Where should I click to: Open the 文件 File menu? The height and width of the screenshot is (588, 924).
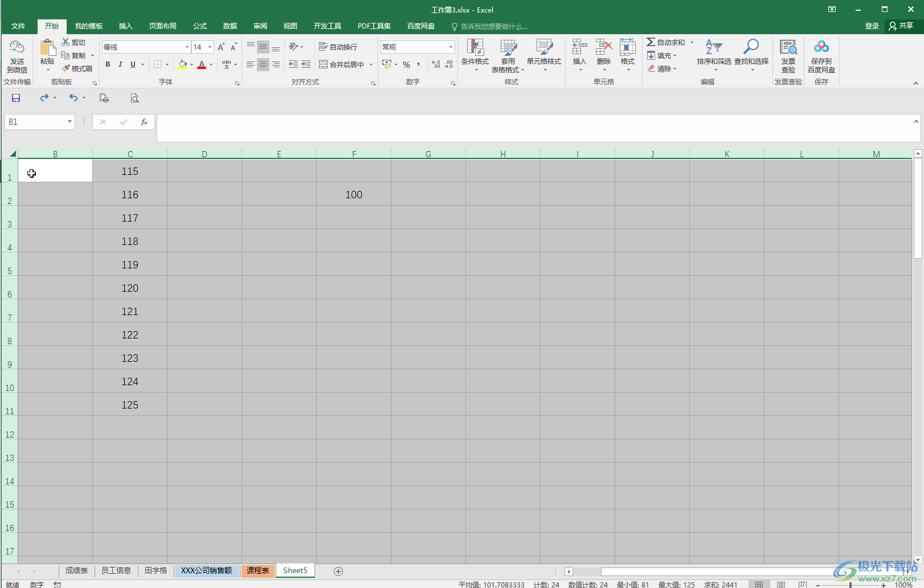click(18, 26)
